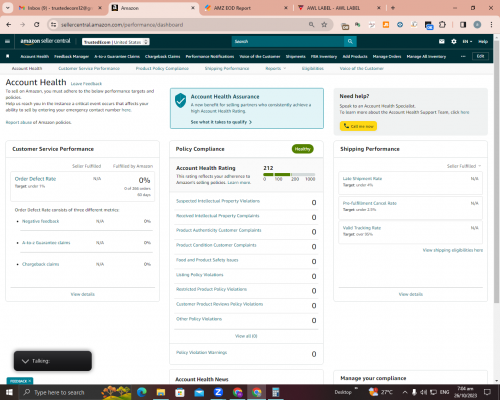The width and height of the screenshot is (500, 400).
Task: Open the tab search dropdown in Chrome
Action: click(8, 8)
